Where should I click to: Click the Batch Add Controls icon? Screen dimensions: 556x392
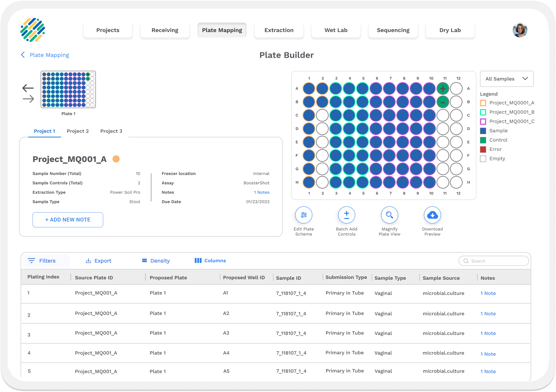346,215
